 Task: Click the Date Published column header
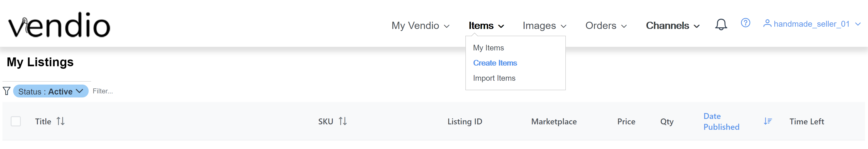[x=721, y=121]
